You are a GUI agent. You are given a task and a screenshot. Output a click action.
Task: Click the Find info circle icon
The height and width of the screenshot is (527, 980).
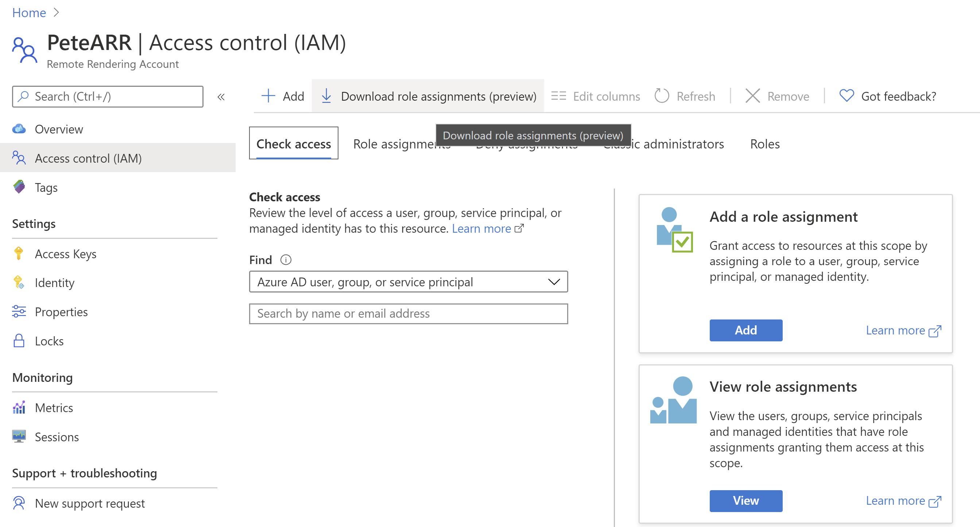pyautogui.click(x=286, y=260)
